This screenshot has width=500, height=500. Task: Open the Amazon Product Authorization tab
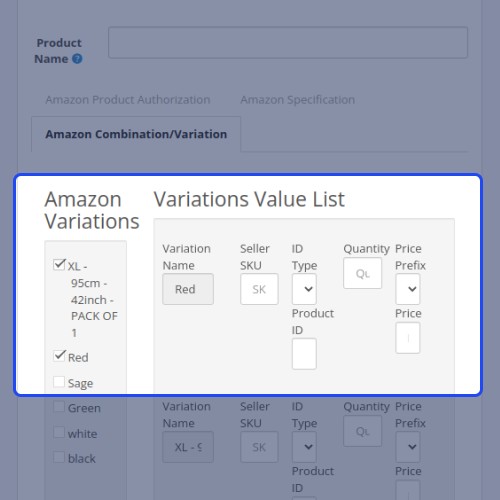pos(128,100)
